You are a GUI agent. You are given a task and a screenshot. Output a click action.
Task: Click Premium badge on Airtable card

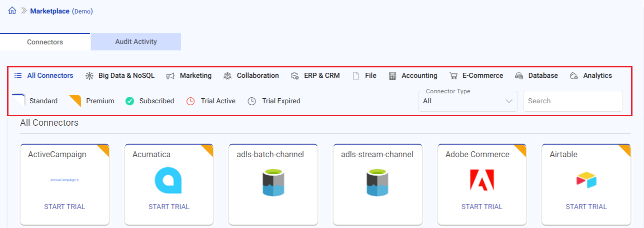pyautogui.click(x=625, y=150)
